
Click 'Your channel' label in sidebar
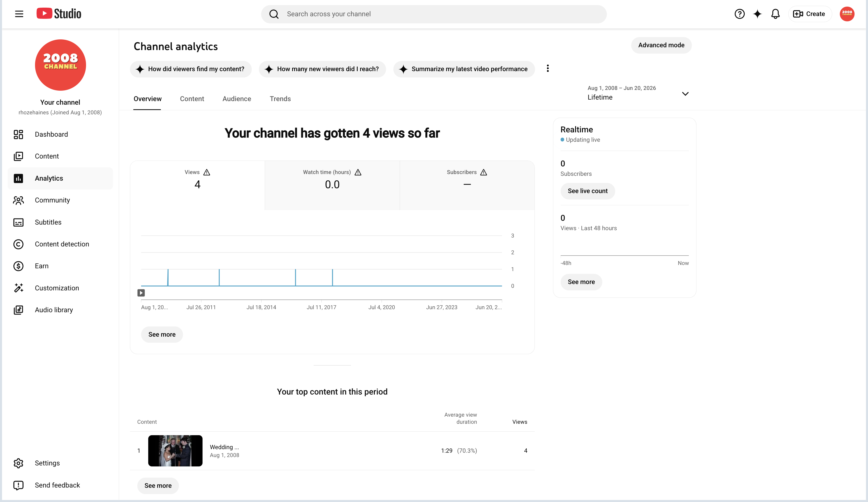pyautogui.click(x=60, y=102)
